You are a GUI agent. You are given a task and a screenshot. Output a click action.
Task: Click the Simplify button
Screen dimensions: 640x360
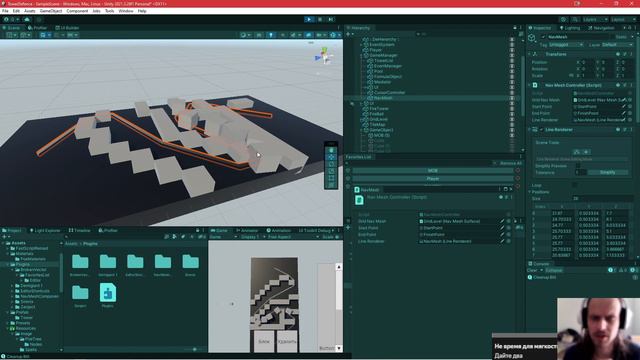607,173
